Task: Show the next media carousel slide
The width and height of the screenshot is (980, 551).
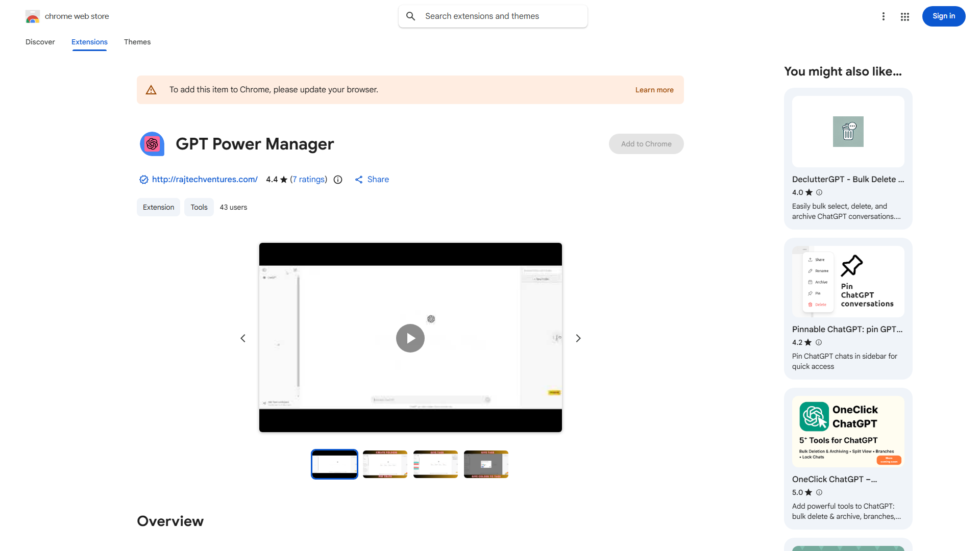Action: coord(578,338)
